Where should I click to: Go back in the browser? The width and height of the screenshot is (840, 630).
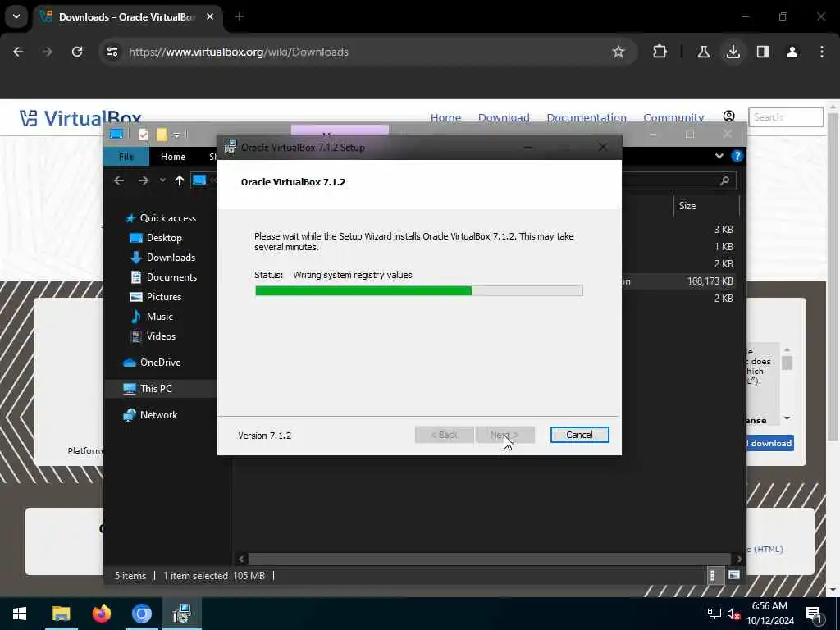(x=18, y=52)
